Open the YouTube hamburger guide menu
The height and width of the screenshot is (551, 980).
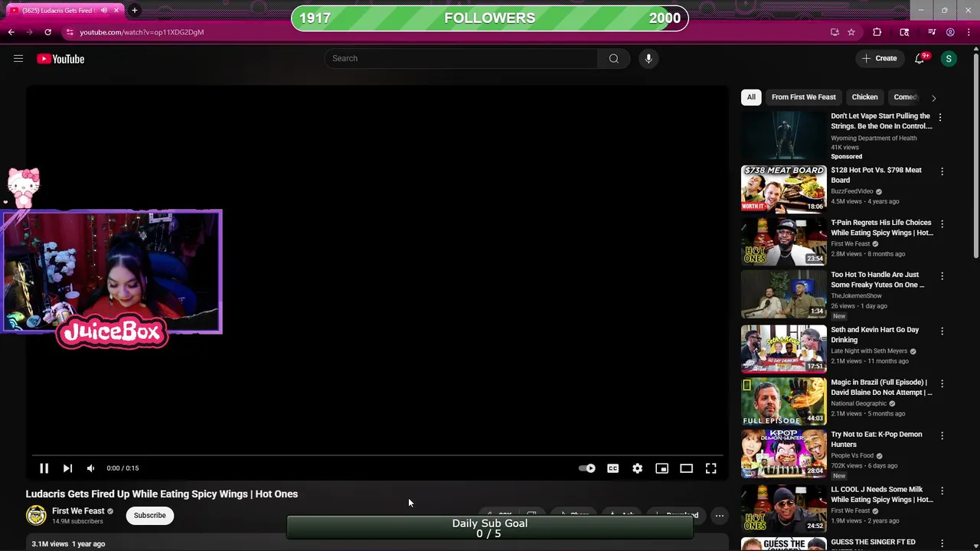(x=18, y=59)
